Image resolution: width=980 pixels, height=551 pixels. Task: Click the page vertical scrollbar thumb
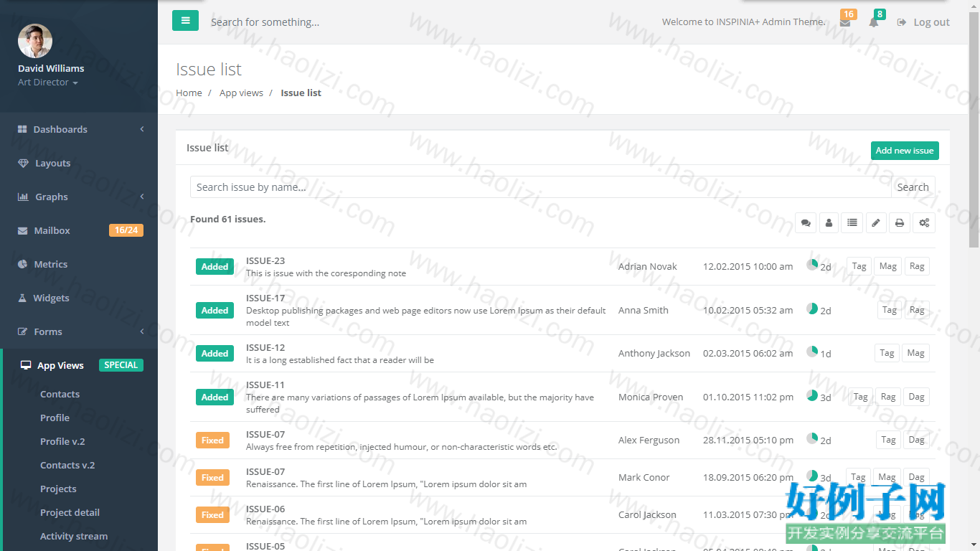point(974,130)
